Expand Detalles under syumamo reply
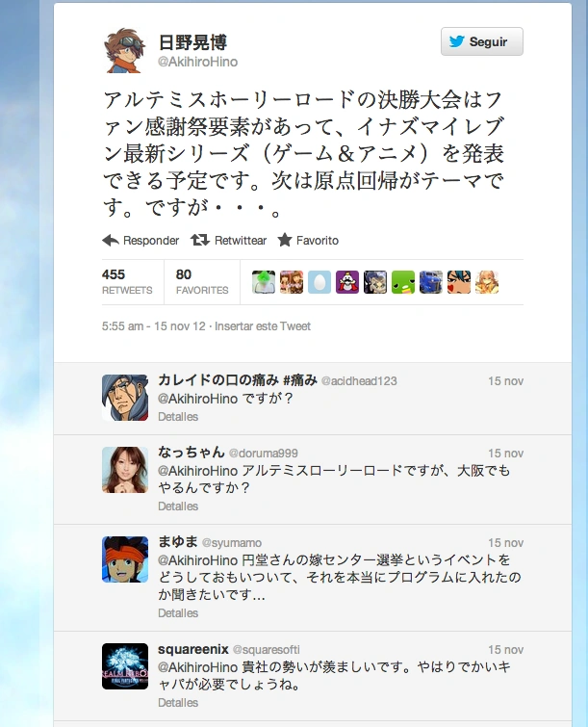Image resolution: width=588 pixels, height=727 pixels. pos(178,613)
